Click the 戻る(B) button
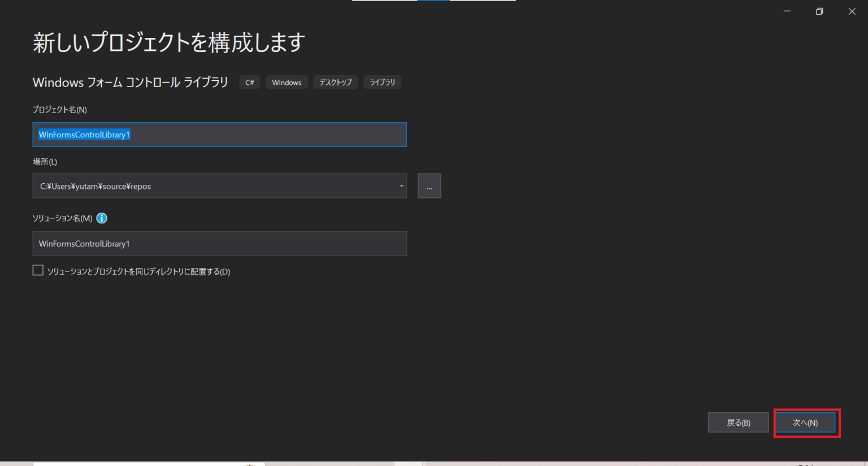Image resolution: width=868 pixels, height=466 pixels. tap(738, 422)
